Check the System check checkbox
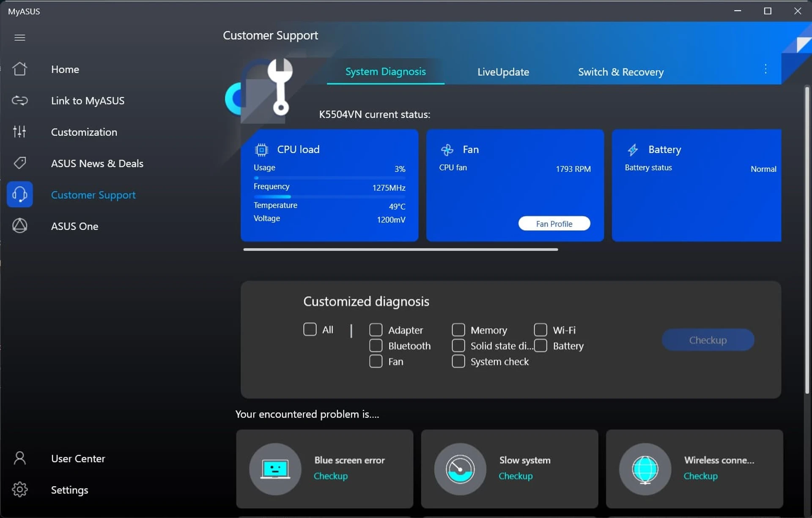Image resolution: width=812 pixels, height=518 pixels. pyautogui.click(x=458, y=361)
